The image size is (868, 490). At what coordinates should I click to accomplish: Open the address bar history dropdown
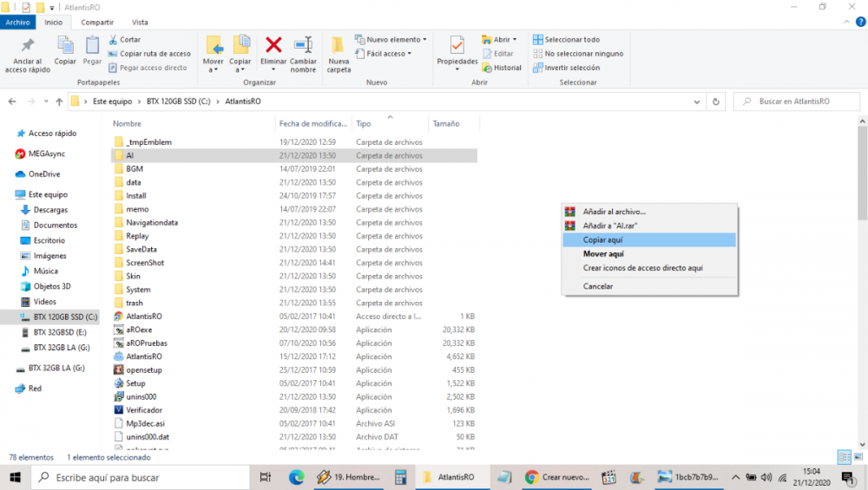698,101
